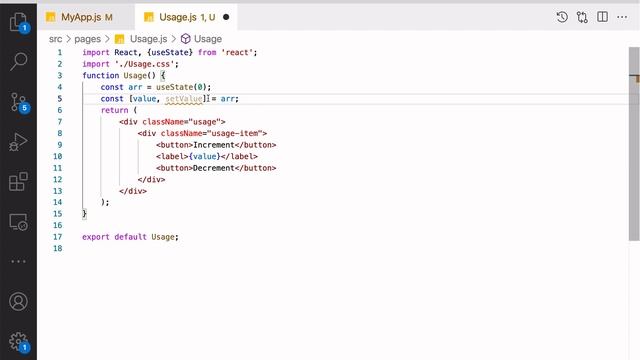Click the pages breadcrumb

87,39
